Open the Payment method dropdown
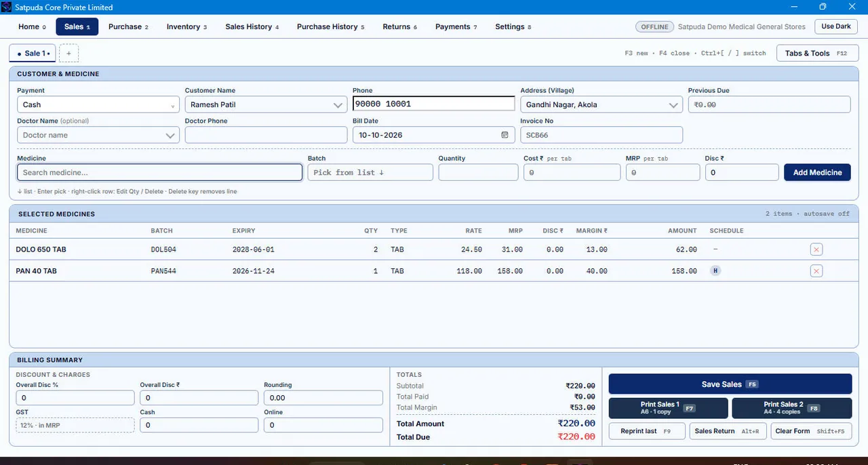Viewport: 868px width, 465px height. (x=98, y=104)
